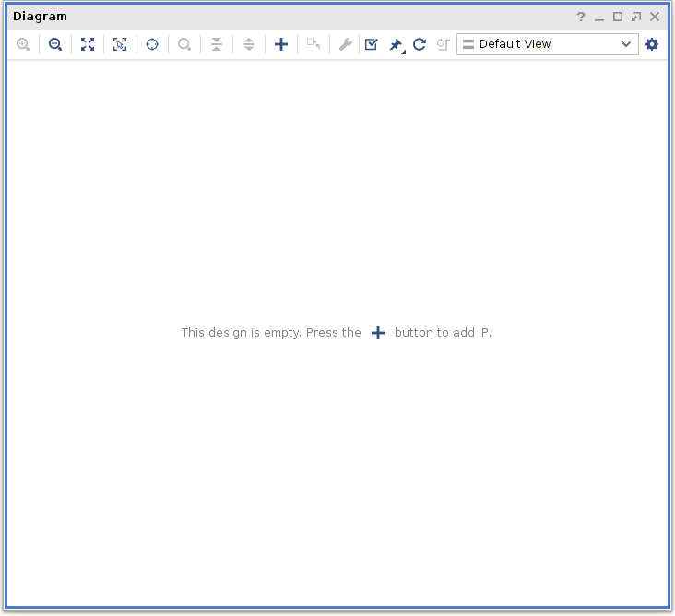Click the Zoom In magnifier icon

[23, 44]
